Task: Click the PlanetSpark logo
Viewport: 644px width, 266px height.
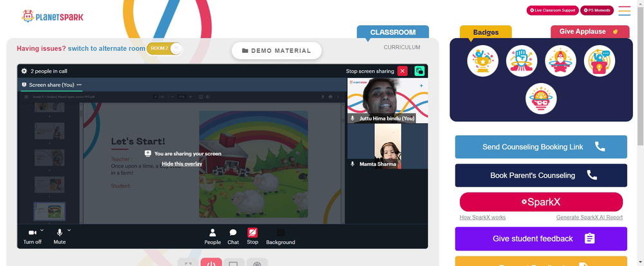Action: (52, 16)
